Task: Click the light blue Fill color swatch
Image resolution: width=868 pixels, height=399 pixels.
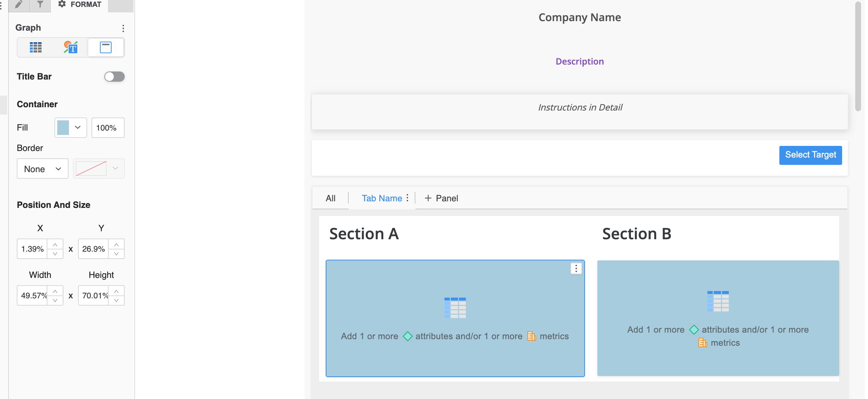Action: pyautogui.click(x=63, y=128)
